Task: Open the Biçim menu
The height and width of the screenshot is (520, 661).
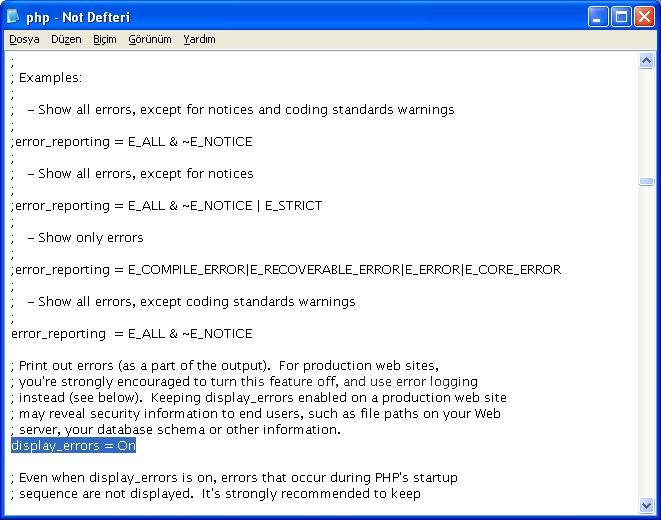Action: pos(105,40)
